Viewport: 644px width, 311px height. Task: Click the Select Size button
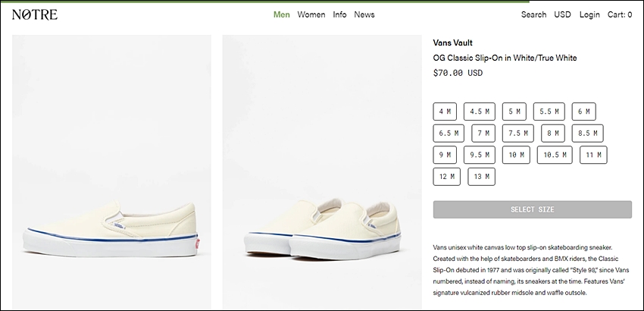[533, 209]
